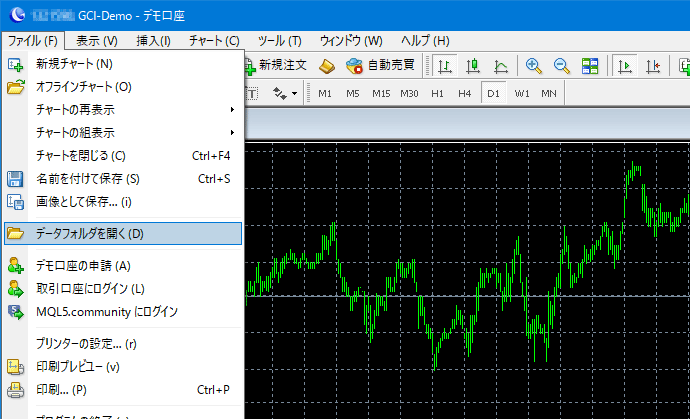690x419 pixels.
Task: Select 新規チャート (N) menu entry
Action: [123, 64]
